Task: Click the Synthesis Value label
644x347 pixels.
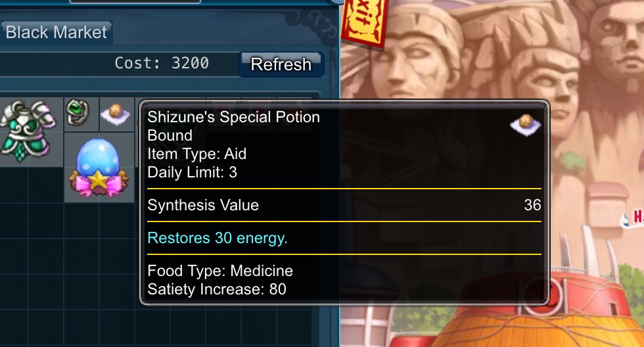Action: tap(203, 205)
